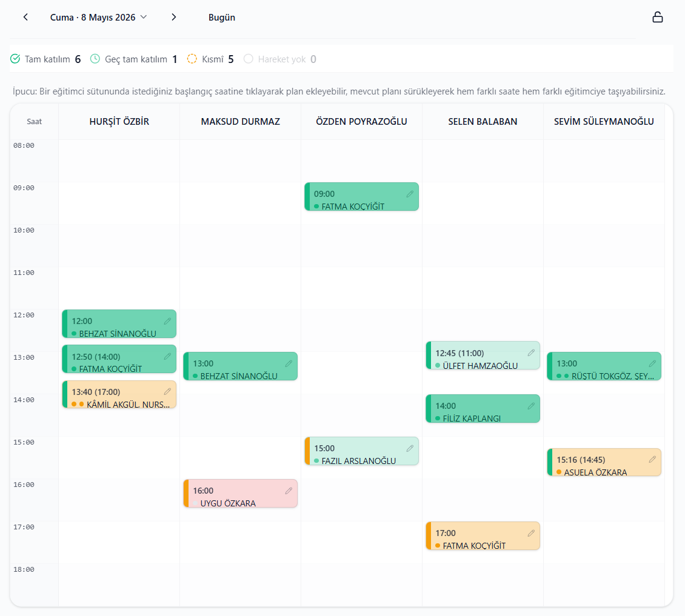Filter by Tam katılım status
The image size is (685, 616).
pyautogui.click(x=45, y=59)
